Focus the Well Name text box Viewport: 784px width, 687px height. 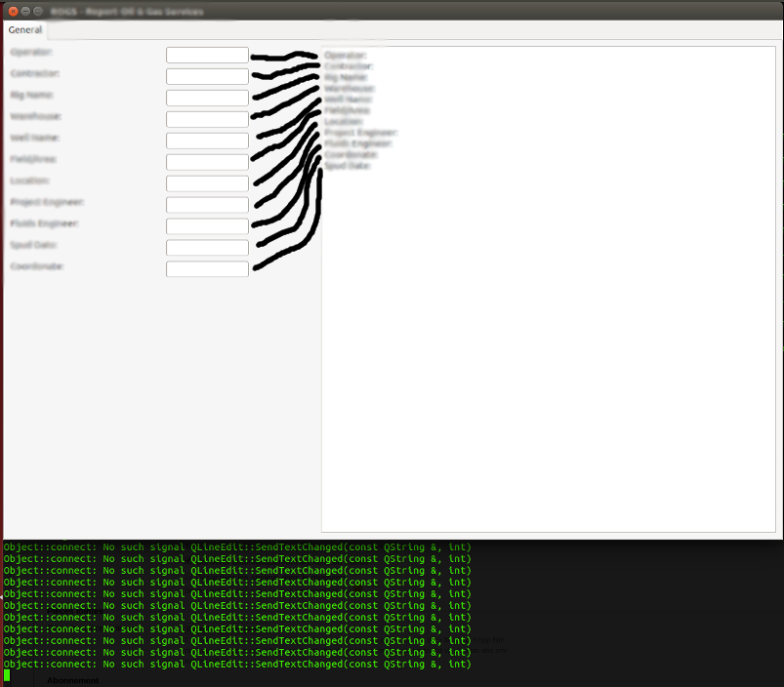(207, 141)
